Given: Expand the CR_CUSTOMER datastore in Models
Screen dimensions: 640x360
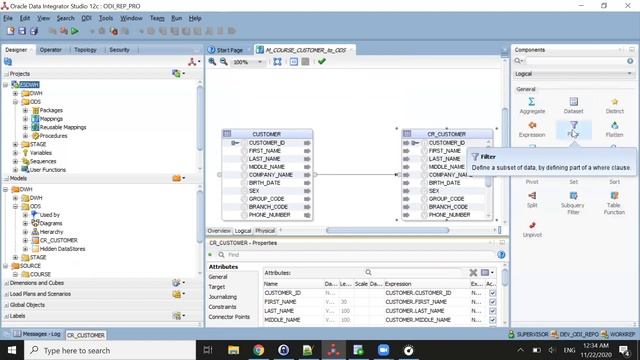Looking at the screenshot, I should 25,240.
